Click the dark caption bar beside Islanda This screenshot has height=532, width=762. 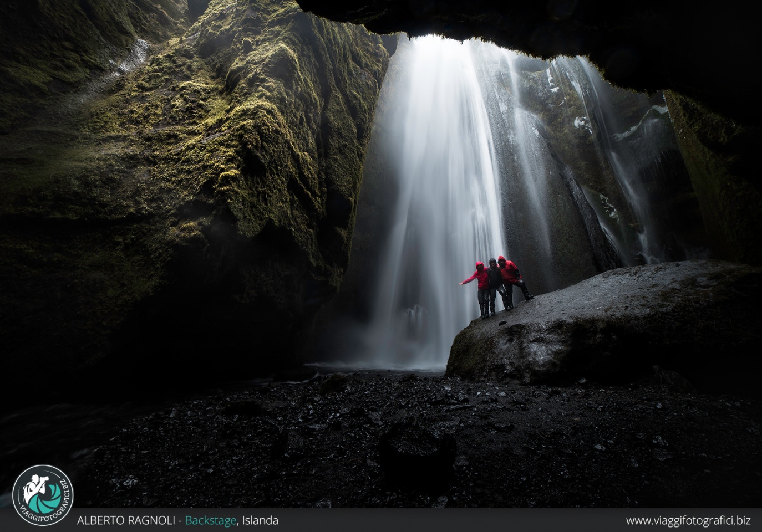[444, 521]
